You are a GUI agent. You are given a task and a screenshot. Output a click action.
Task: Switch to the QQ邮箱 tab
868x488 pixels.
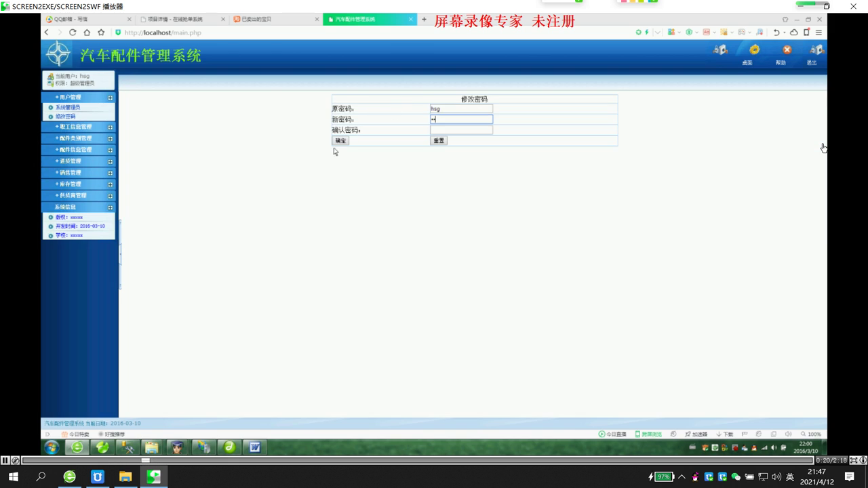click(88, 19)
